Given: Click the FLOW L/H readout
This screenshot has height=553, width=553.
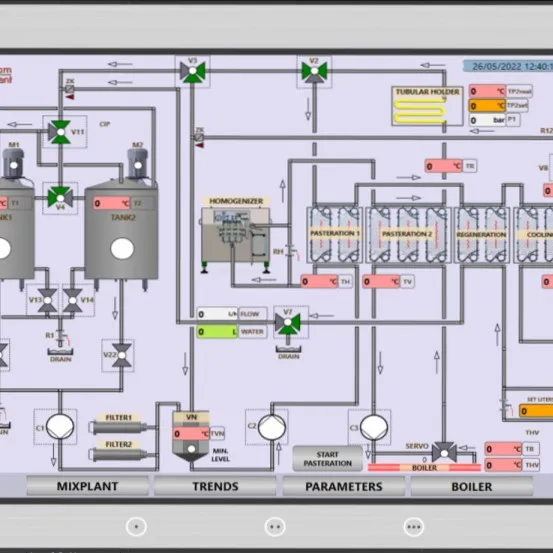Looking at the screenshot, I should [217, 314].
